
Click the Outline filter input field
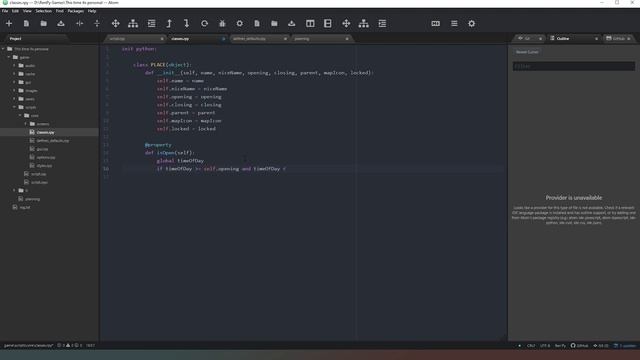[573, 66]
